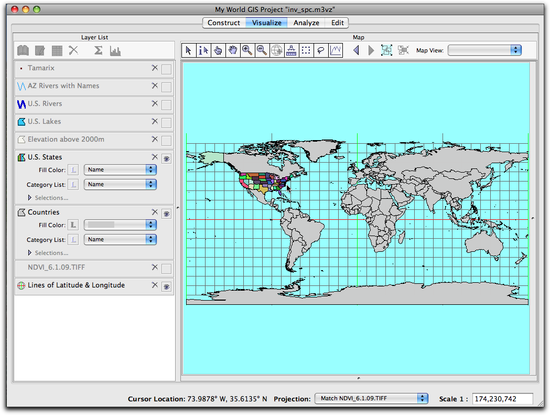Open the Map View dropdown

[x=485, y=50]
